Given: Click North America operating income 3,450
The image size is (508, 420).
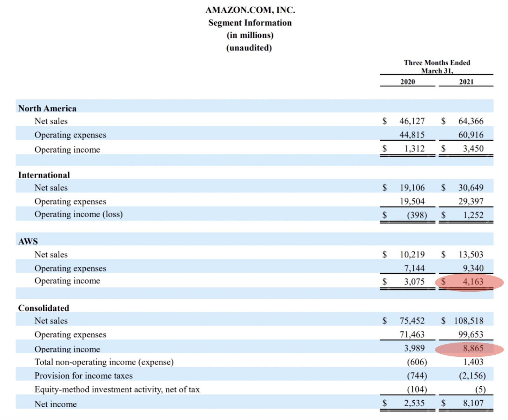Looking at the screenshot, I should 473,149.
